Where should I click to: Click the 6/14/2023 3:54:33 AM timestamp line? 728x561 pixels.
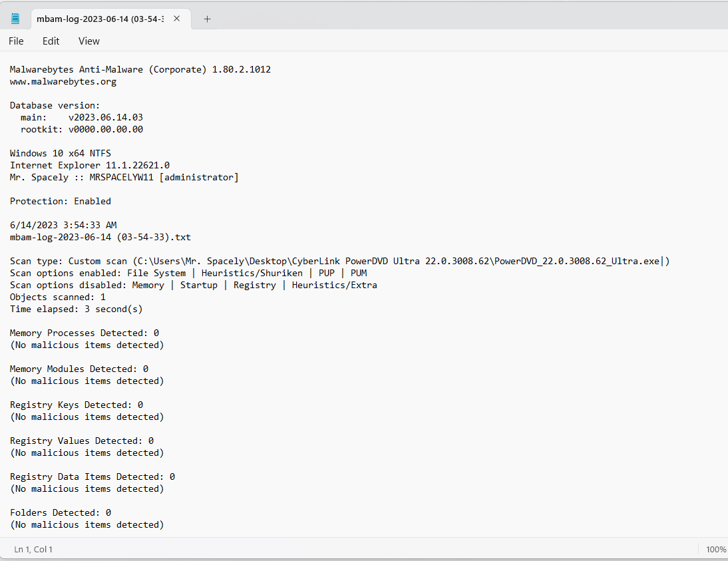point(63,225)
